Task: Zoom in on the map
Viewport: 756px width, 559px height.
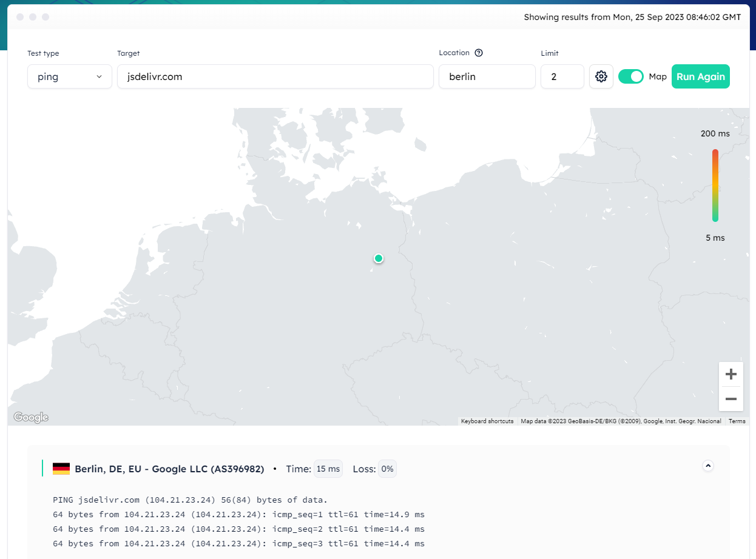Action: [x=731, y=374]
